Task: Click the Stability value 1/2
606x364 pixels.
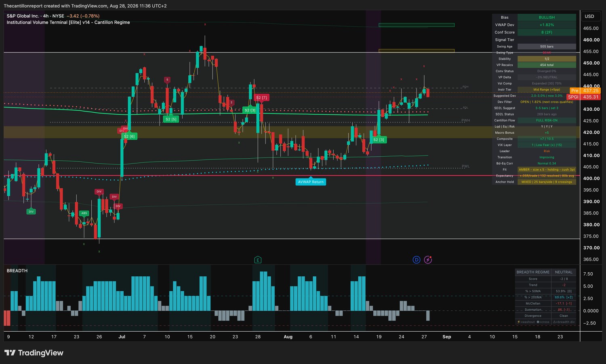Action: 547,59
